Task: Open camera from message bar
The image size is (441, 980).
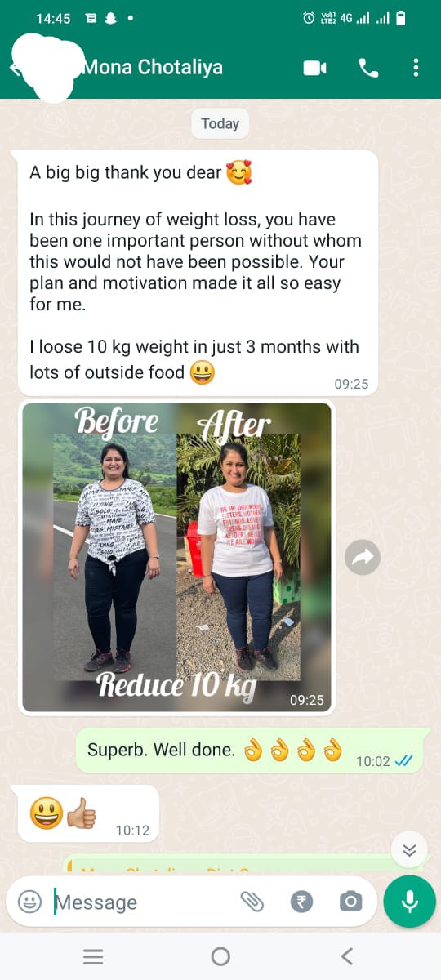Action: pyautogui.click(x=350, y=902)
